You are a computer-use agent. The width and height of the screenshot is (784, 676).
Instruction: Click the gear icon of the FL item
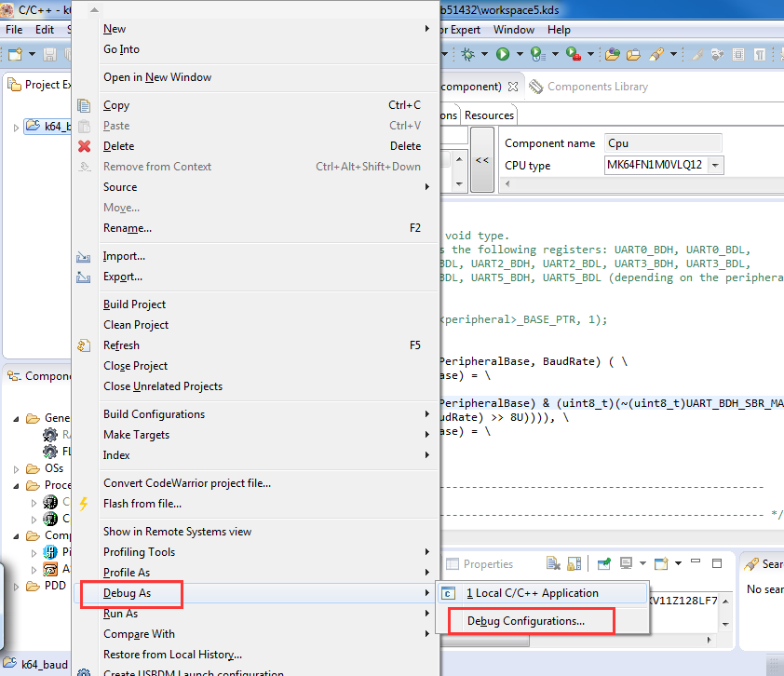click(50, 452)
